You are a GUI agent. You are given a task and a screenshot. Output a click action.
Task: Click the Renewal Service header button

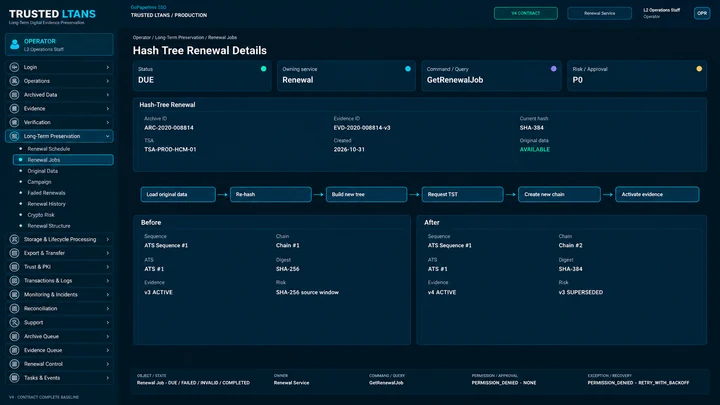pos(599,13)
